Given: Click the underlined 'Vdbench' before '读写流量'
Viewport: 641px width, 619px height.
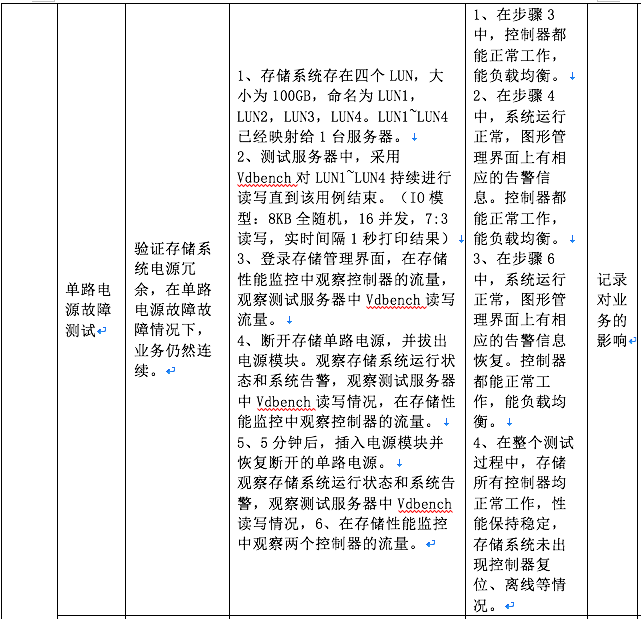Looking at the screenshot, I should point(393,301).
